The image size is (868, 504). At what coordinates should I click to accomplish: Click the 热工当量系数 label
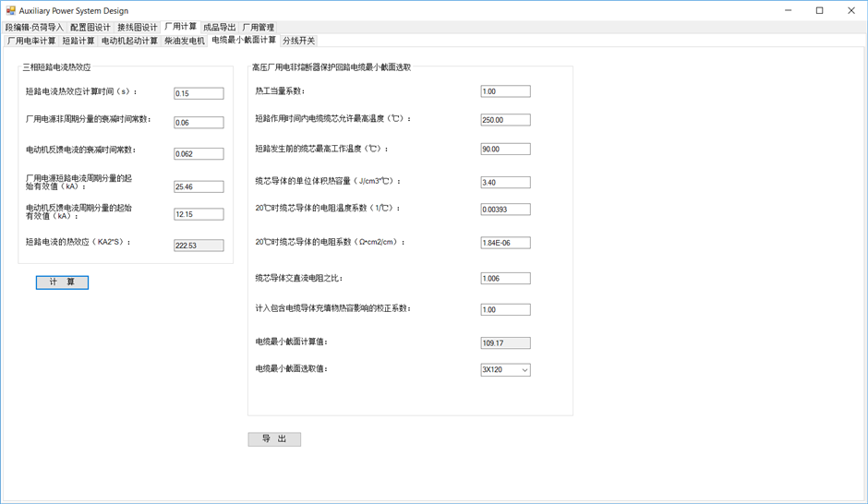tap(280, 90)
